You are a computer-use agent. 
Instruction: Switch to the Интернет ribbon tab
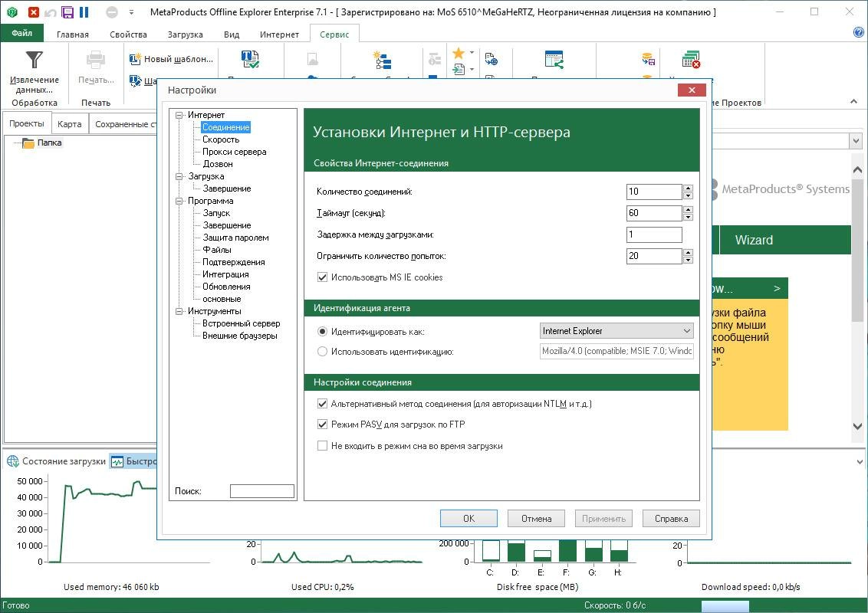coord(280,34)
